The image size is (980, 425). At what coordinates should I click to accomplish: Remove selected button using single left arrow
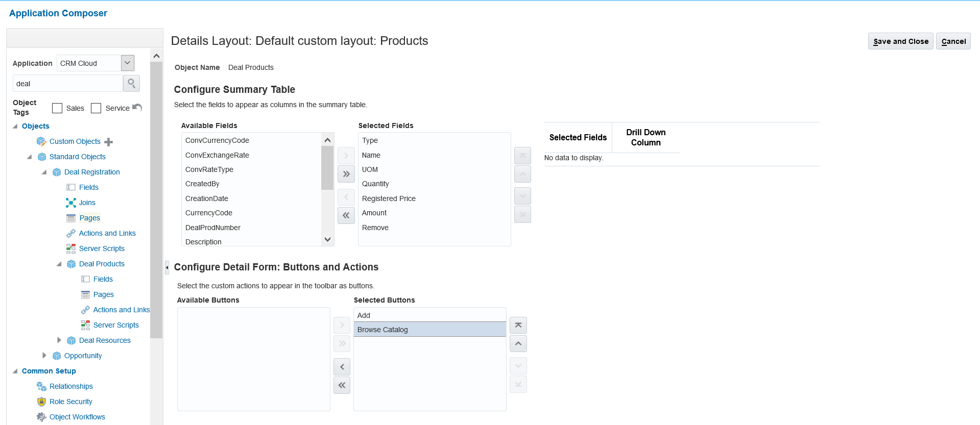click(x=342, y=367)
